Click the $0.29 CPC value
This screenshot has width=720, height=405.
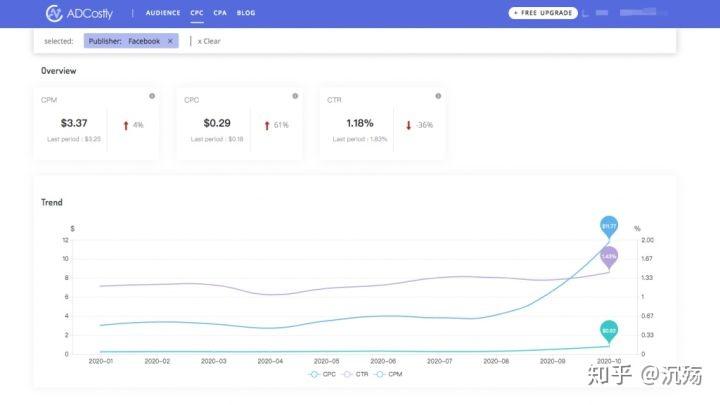[x=217, y=123]
